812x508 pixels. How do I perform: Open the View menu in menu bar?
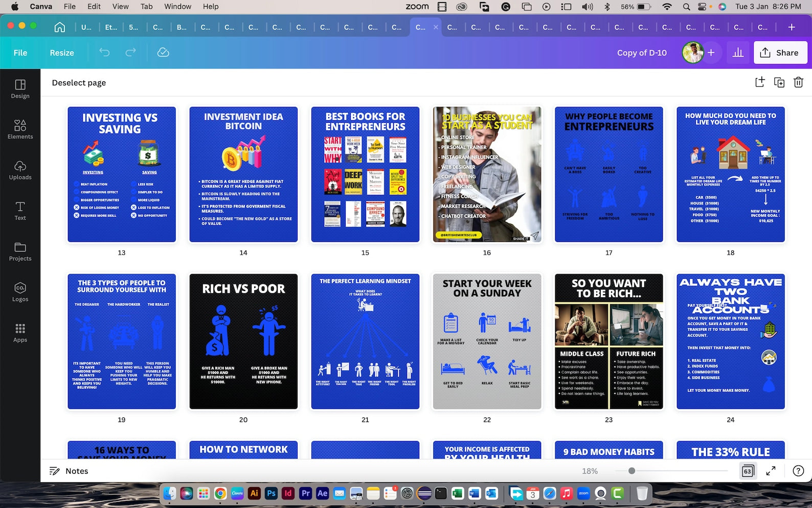120,7
